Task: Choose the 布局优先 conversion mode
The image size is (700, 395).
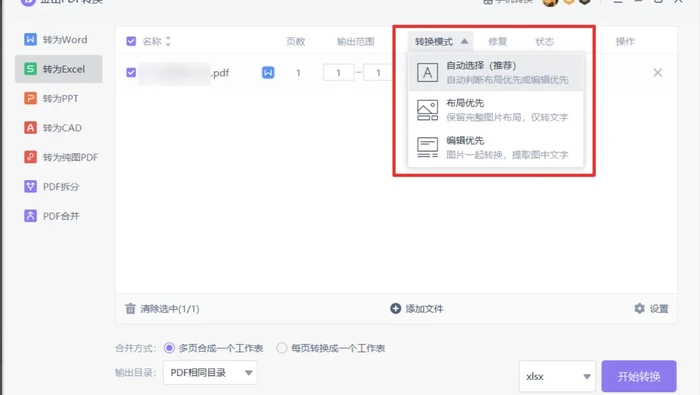Action: click(496, 110)
